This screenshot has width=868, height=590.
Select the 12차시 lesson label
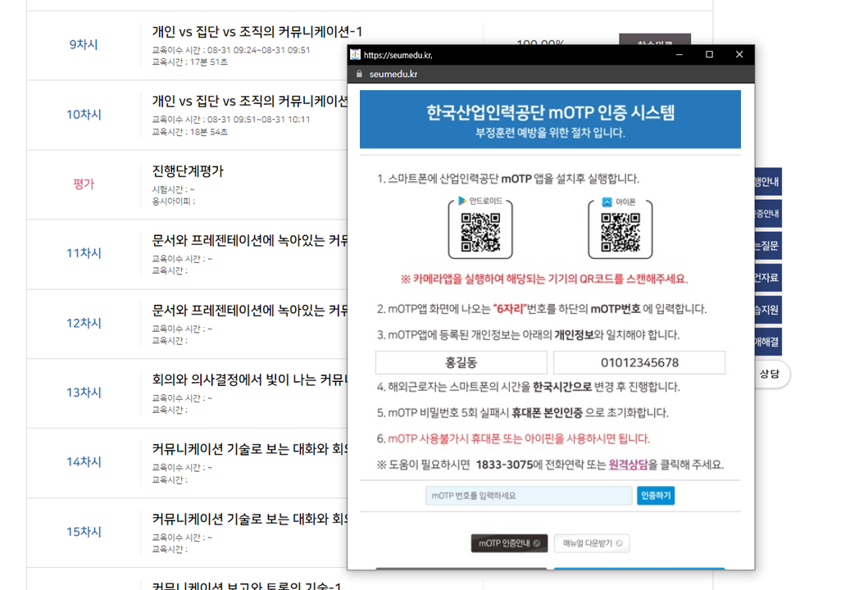point(84,323)
